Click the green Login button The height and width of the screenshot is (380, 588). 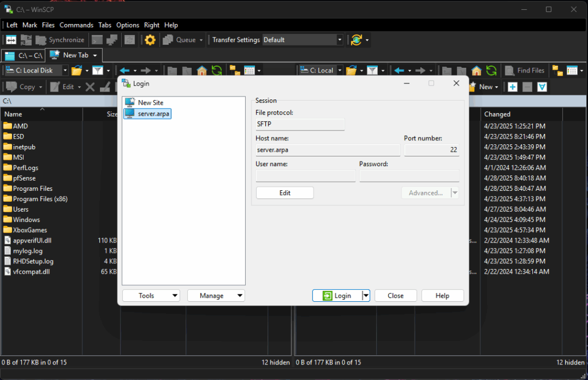click(337, 295)
